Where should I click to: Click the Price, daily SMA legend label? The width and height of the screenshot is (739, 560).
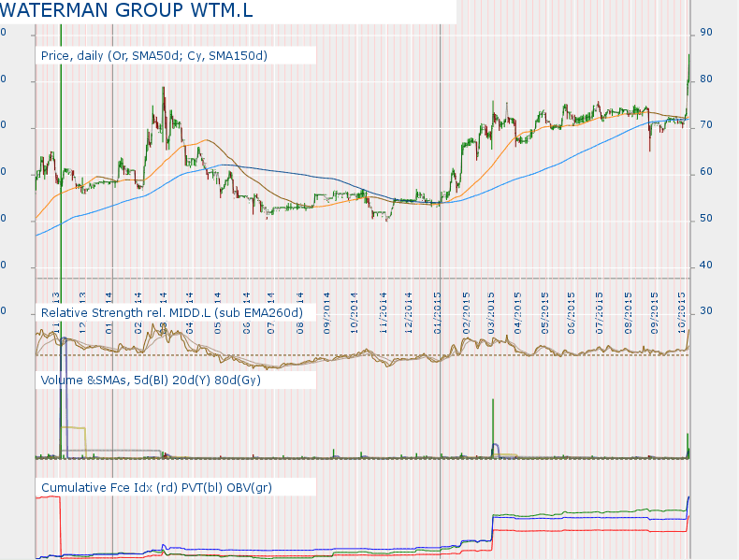(154, 55)
